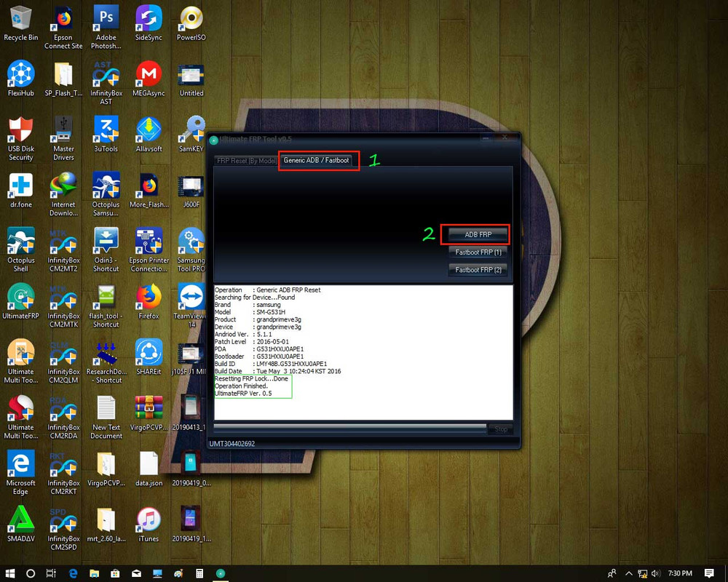Open the data.json file icon
This screenshot has width=728, height=582.
149,469
